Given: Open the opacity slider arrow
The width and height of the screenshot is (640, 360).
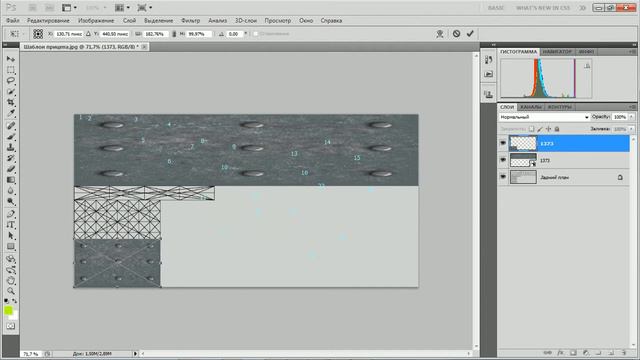Looking at the screenshot, I should point(631,117).
